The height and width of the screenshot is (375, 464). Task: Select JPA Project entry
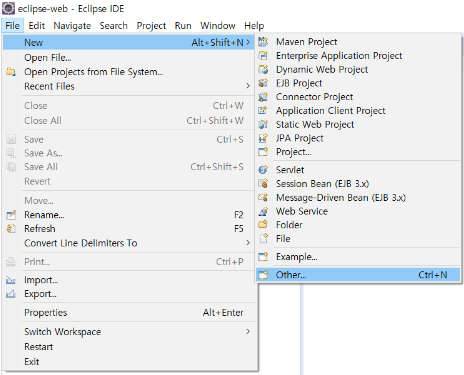click(358, 138)
